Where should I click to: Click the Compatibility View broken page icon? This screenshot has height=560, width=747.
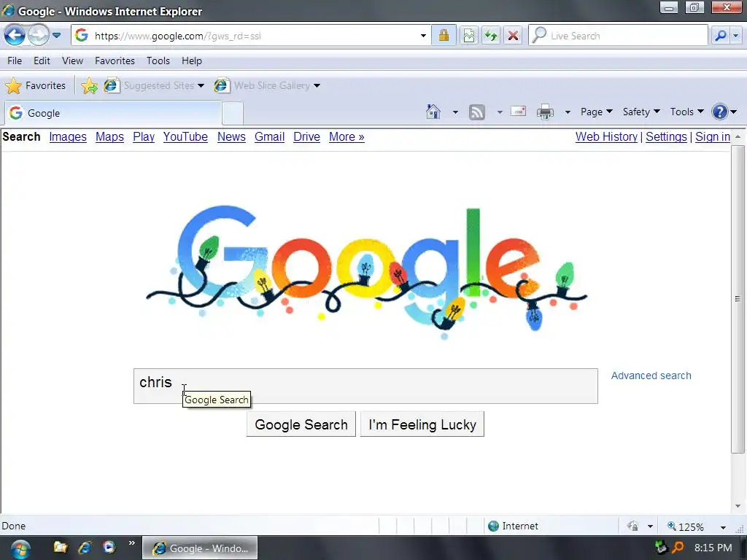click(x=469, y=36)
